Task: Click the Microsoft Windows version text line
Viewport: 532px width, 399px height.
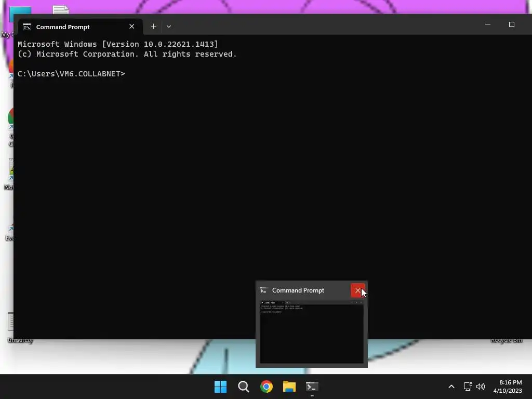Action: click(118, 44)
